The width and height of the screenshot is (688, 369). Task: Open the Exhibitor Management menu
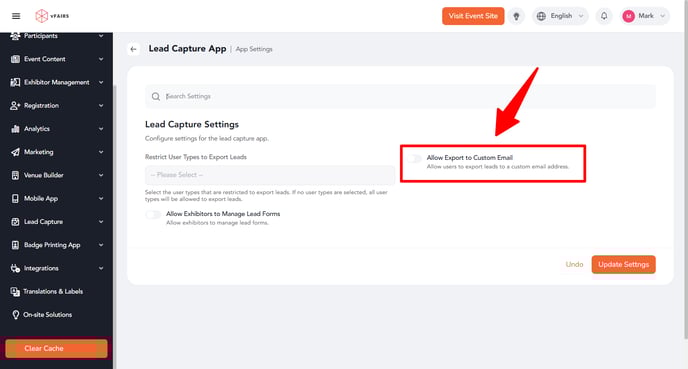click(x=57, y=82)
